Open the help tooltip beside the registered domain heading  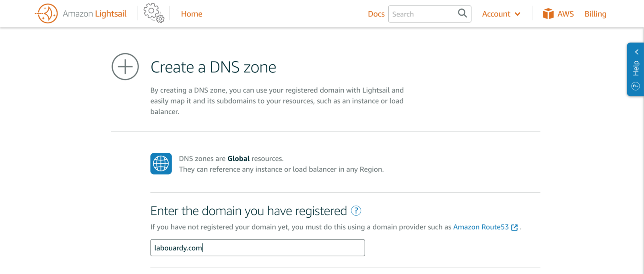(356, 211)
